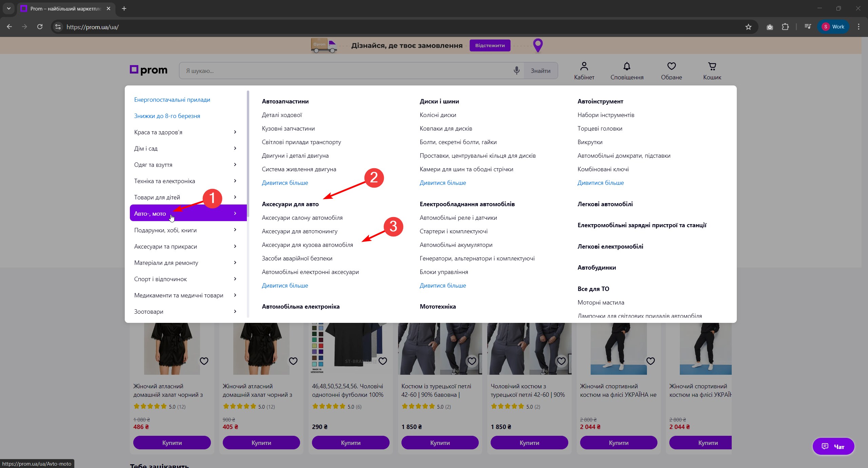Expand the Краса та здоров'я category

(x=235, y=132)
